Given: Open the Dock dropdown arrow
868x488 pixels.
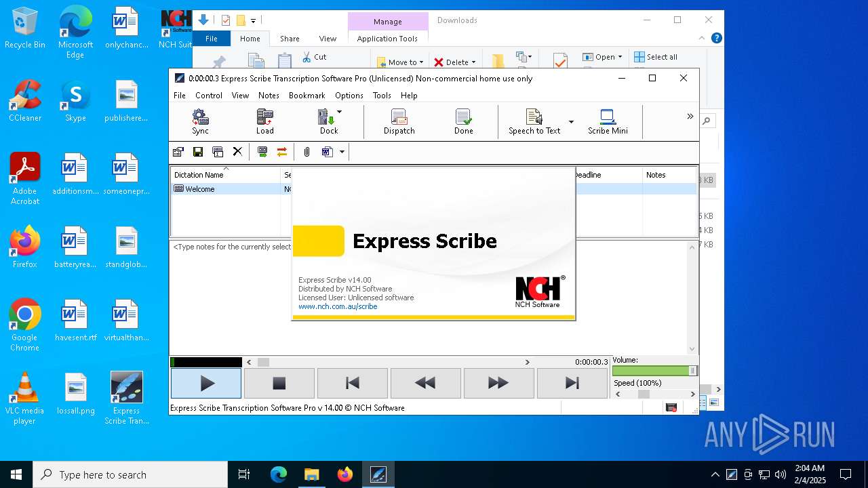Looking at the screenshot, I should tap(339, 112).
